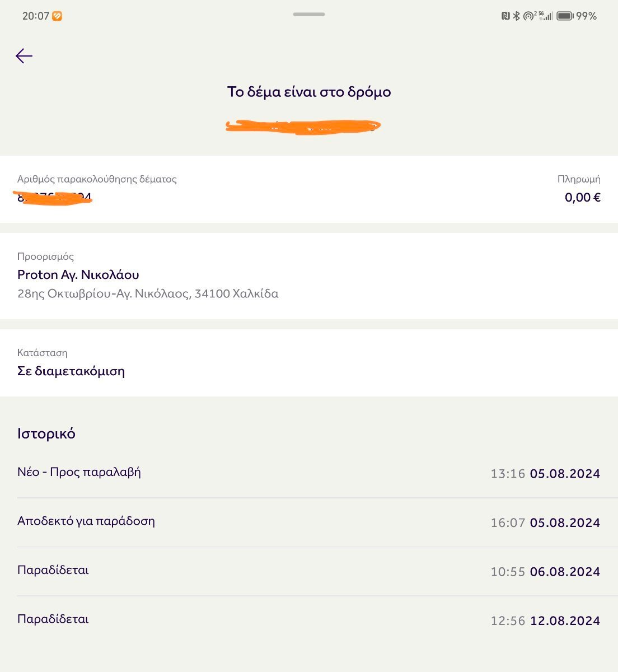Tap the Bluetooth status icon
This screenshot has width=618, height=672.
[x=516, y=16]
